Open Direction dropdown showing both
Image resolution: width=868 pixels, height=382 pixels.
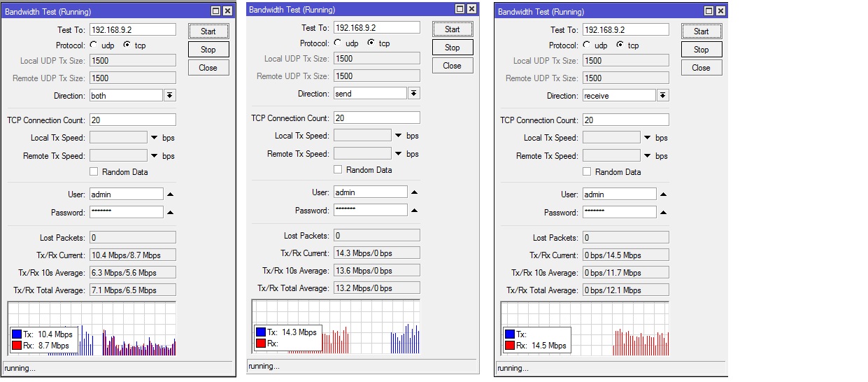coord(170,95)
